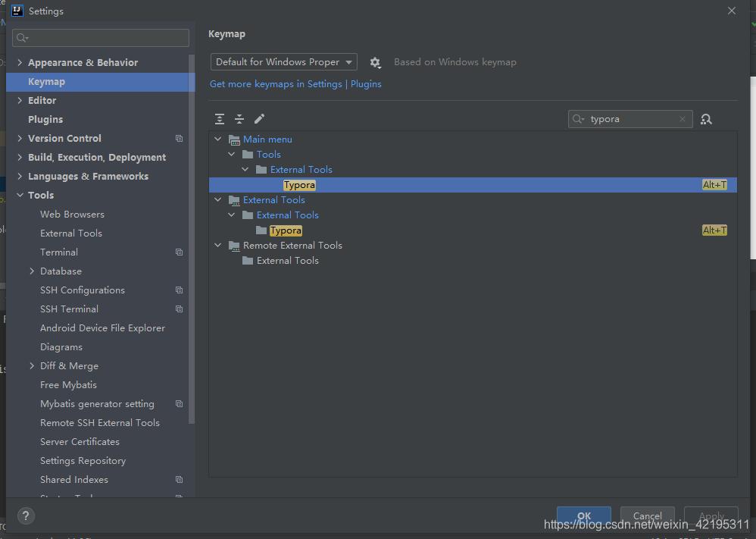756x539 pixels.
Task: Collapse the Tools settings section
Action: [x=20, y=196]
